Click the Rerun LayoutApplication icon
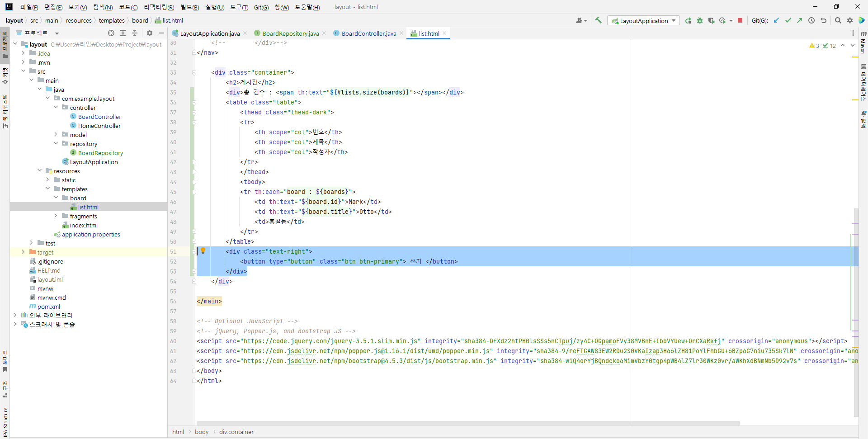The image size is (868, 439). [x=688, y=20]
